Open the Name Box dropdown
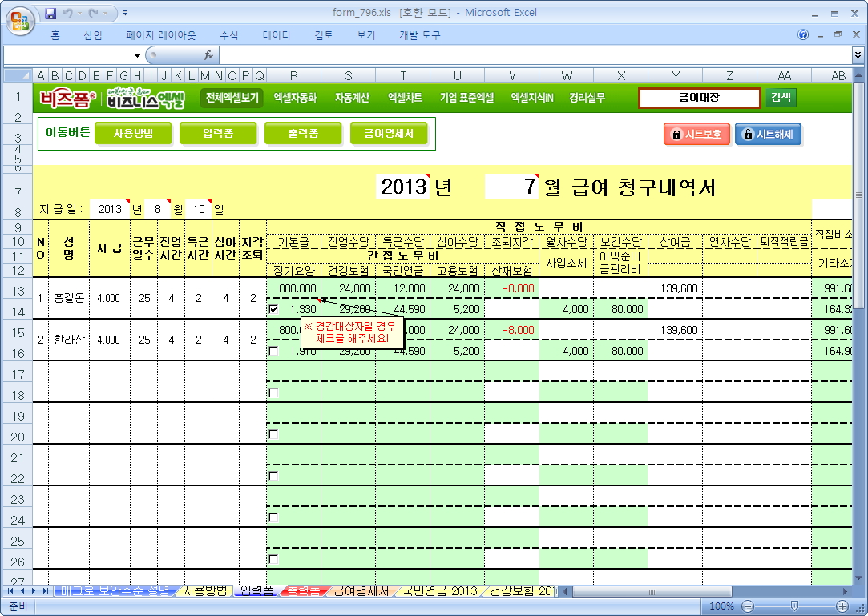The width and height of the screenshot is (868, 616). (x=137, y=55)
